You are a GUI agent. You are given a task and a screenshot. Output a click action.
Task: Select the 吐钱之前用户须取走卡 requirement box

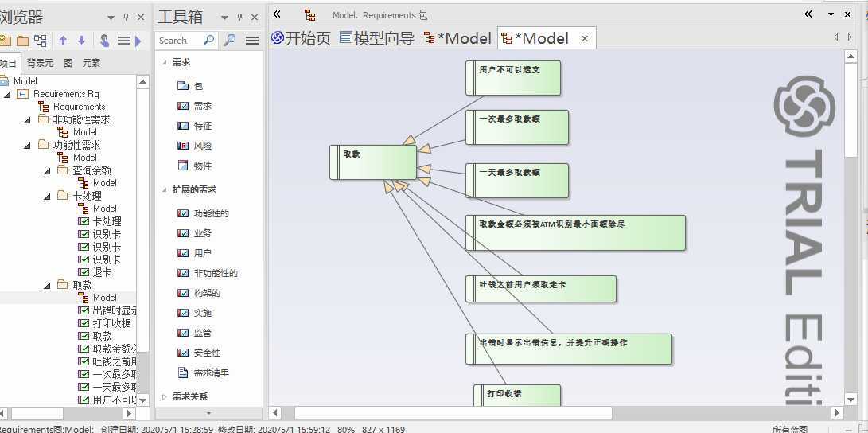tap(541, 289)
